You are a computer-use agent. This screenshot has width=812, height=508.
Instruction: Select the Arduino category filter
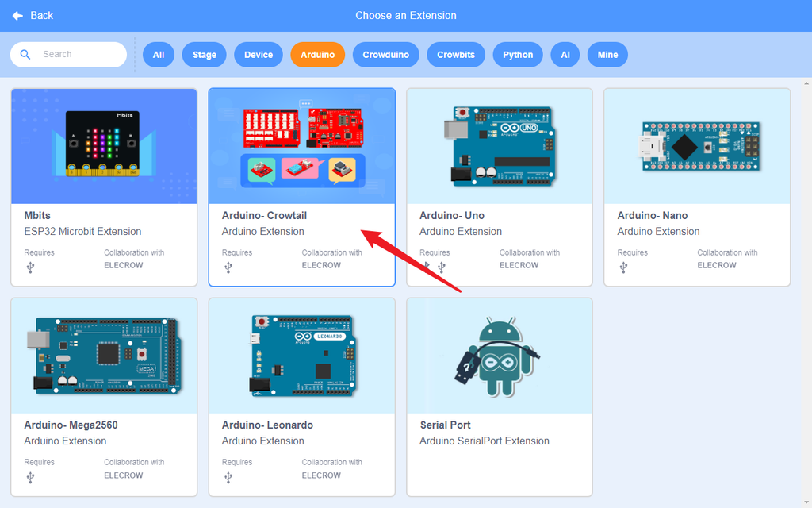tap(317, 55)
